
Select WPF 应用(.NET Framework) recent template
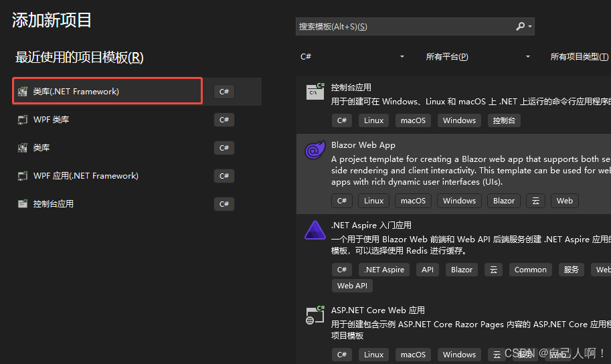(137, 176)
